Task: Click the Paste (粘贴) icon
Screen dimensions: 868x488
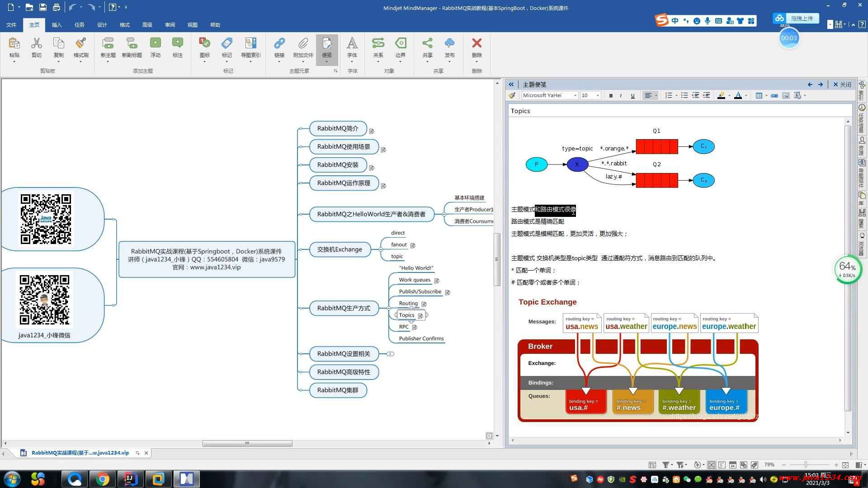Action: click(x=14, y=43)
